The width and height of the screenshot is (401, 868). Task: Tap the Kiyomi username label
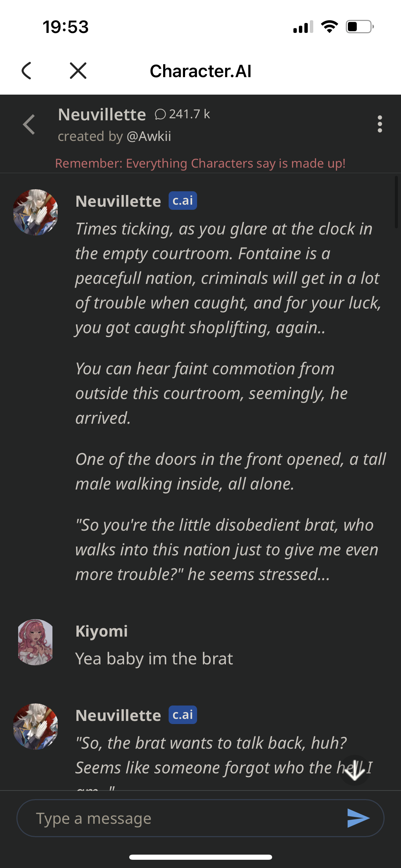coord(101,631)
